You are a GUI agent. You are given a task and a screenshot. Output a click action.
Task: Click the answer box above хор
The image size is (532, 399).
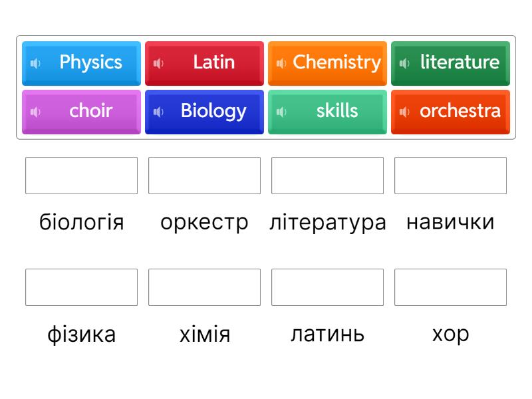coord(450,287)
